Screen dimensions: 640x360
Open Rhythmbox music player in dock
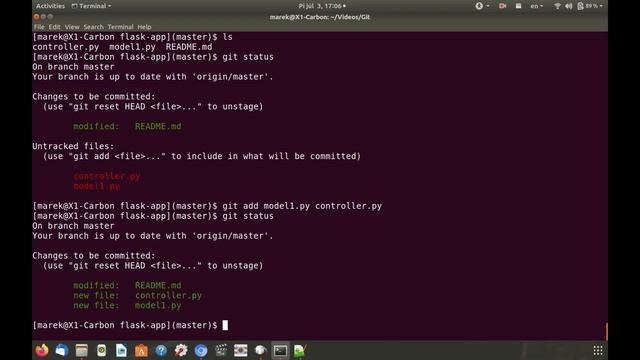tap(102, 350)
